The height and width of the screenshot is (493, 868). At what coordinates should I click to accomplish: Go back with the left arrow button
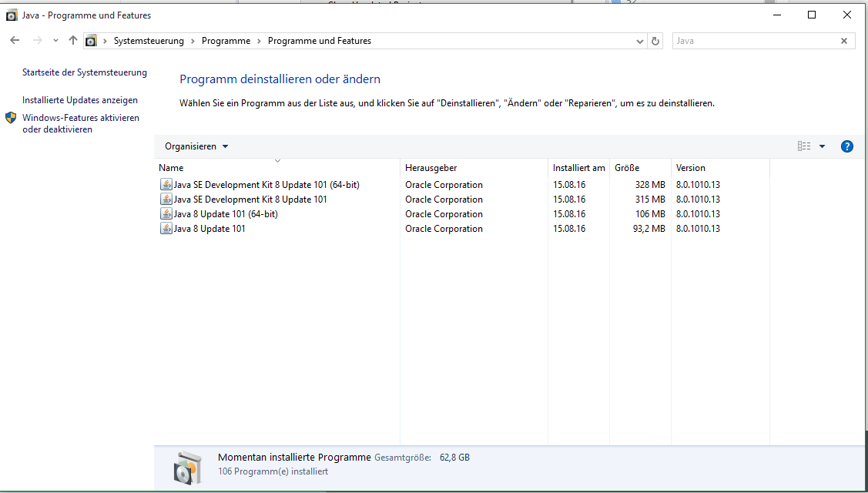click(x=15, y=40)
